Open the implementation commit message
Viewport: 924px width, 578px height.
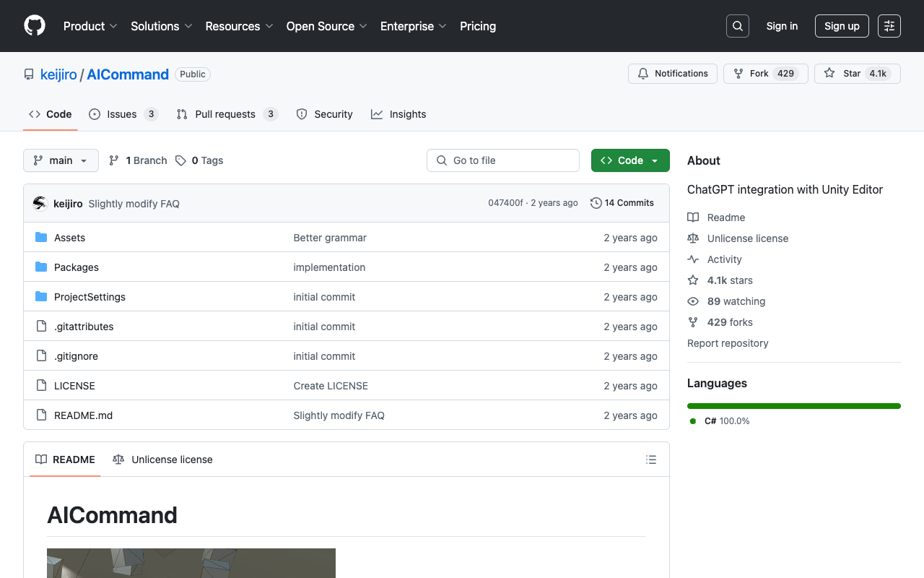pyautogui.click(x=329, y=267)
